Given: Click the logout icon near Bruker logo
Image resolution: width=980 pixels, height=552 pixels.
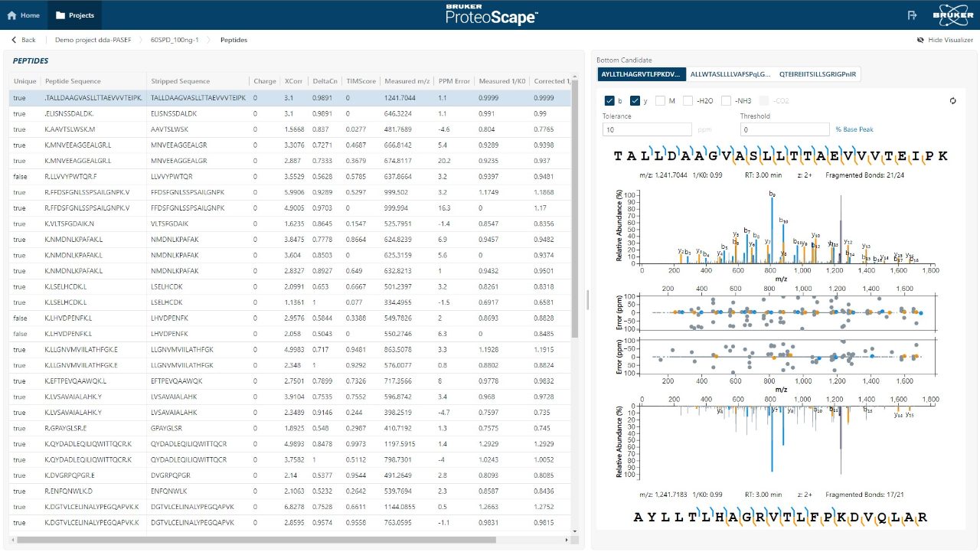Looking at the screenshot, I should point(912,15).
